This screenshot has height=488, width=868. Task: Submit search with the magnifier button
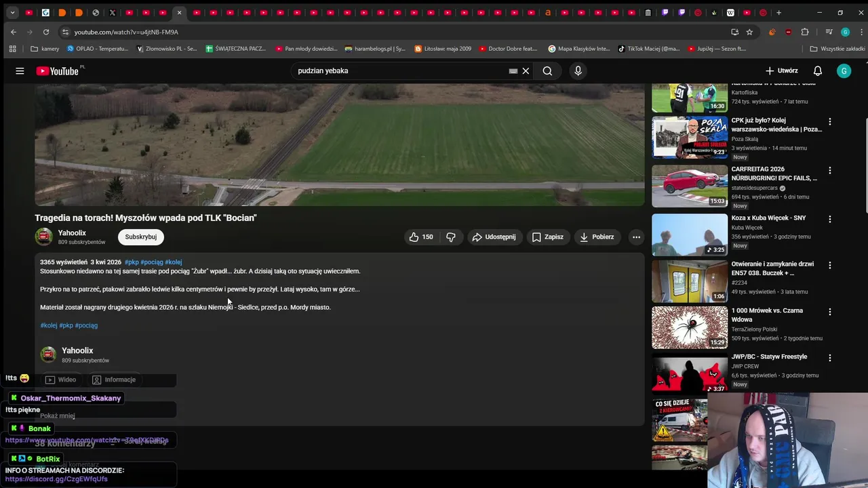(x=547, y=70)
